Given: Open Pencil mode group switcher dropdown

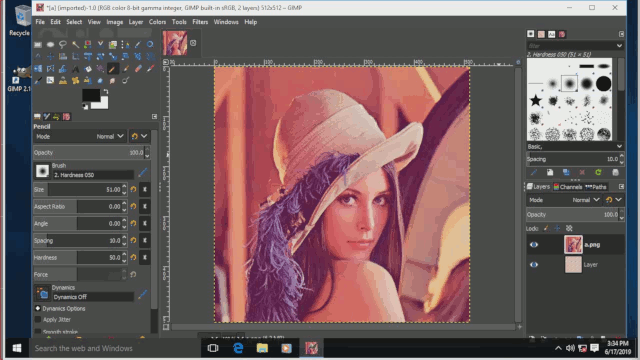Looking at the screenshot, I should pyautogui.click(x=139, y=136).
